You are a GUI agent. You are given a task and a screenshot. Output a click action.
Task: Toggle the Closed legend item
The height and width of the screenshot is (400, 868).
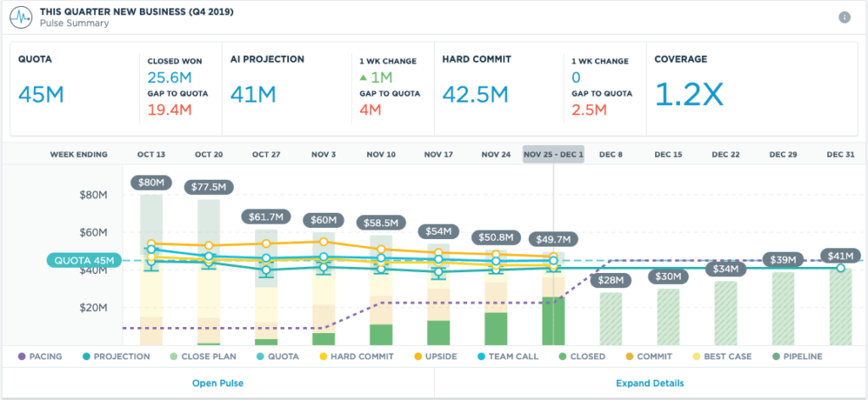click(581, 356)
